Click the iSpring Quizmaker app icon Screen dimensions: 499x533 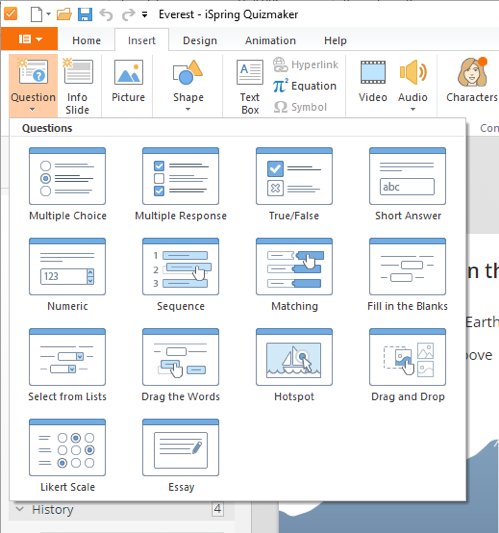[11, 14]
